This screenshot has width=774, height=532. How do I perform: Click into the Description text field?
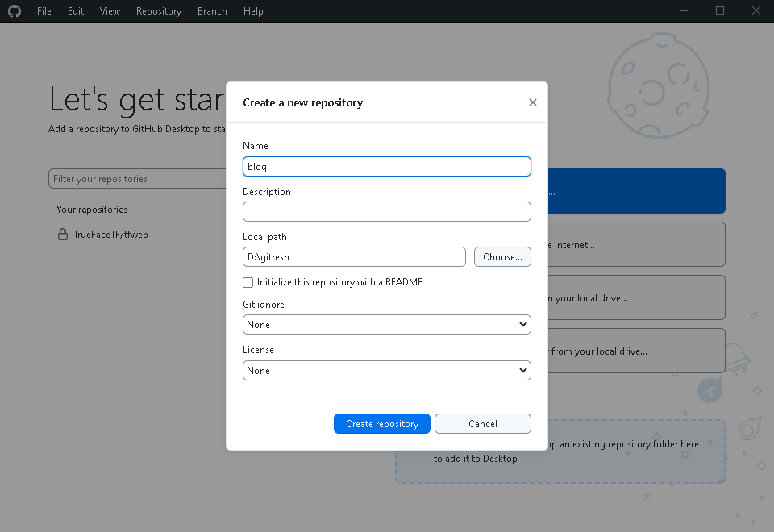click(x=386, y=211)
